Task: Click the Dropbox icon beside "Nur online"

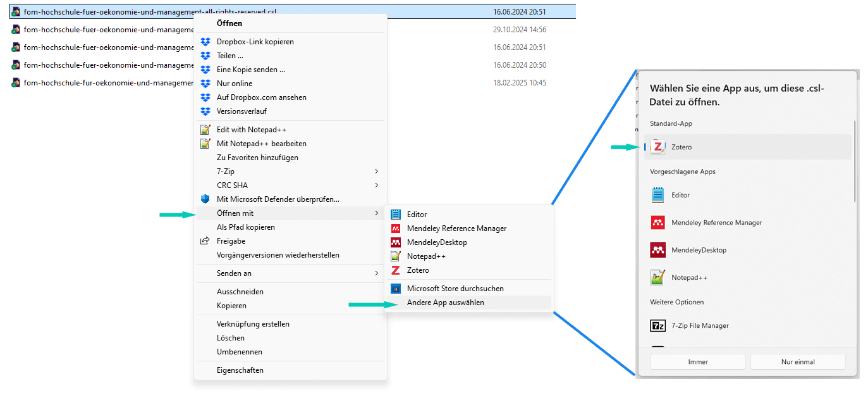Action: (x=205, y=84)
